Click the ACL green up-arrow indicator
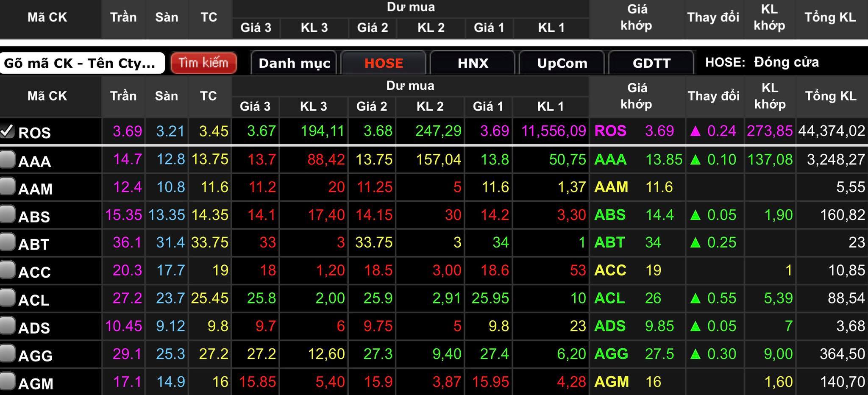 tap(695, 298)
